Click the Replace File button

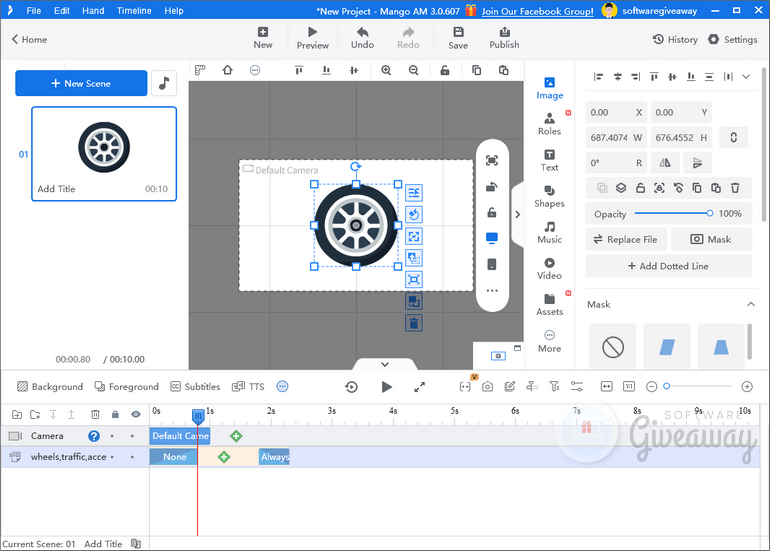pos(625,240)
